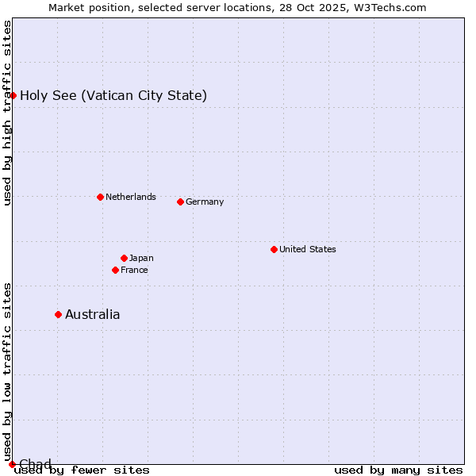Image resolution: width=476 pixels, height=476 pixels.
Task: Click the "Holy See (Vatican City State)" label
Action: click(113, 96)
